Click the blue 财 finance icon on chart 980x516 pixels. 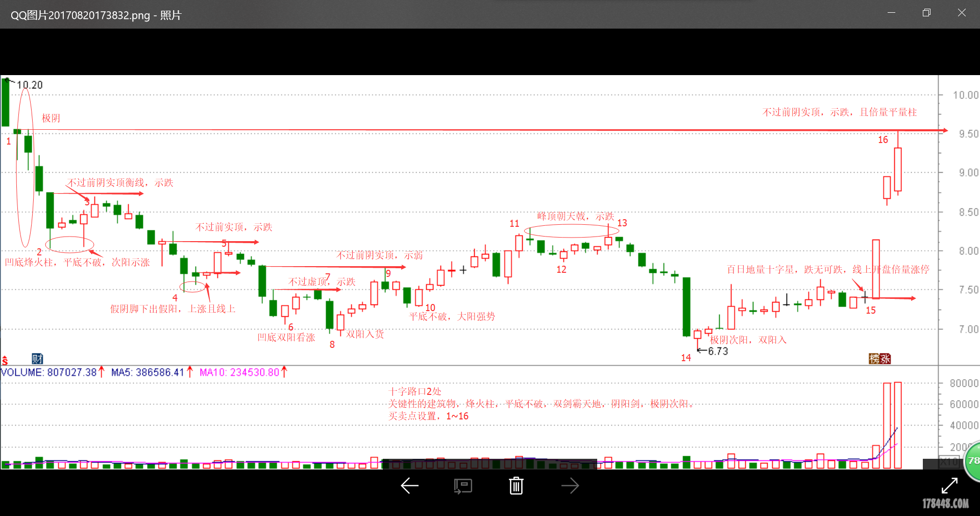tap(37, 359)
